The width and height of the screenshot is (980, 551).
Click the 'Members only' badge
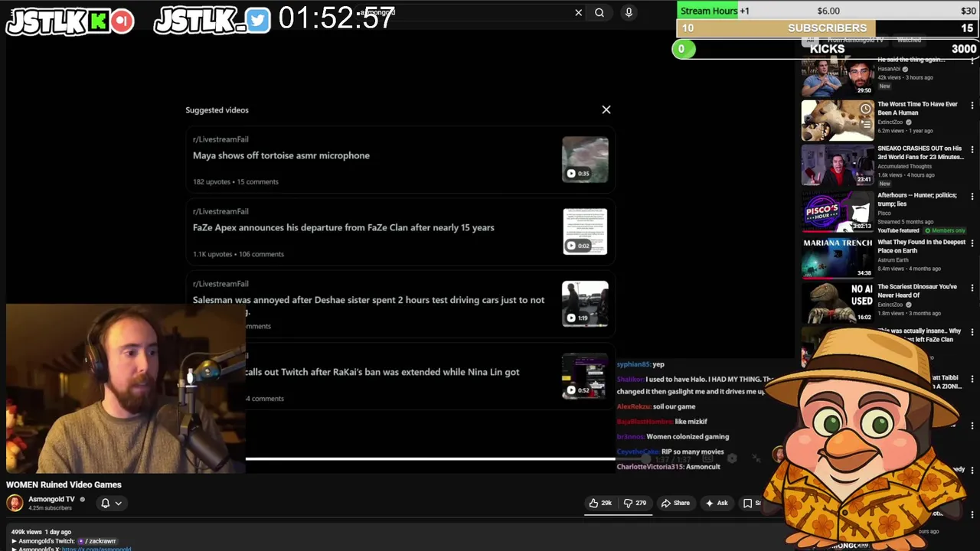pyautogui.click(x=945, y=230)
